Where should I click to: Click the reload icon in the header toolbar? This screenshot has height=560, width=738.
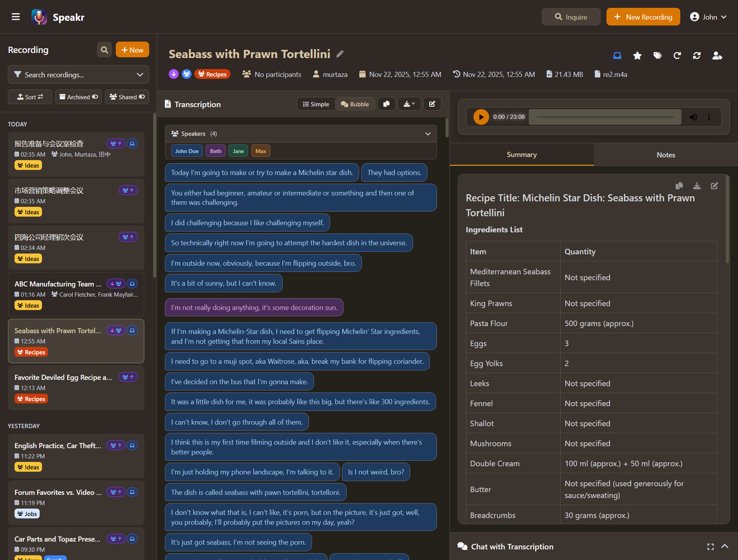[677, 56]
